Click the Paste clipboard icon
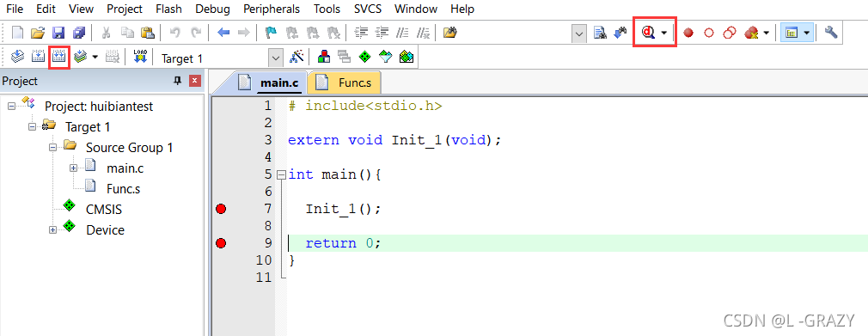The image size is (868, 336). click(x=147, y=33)
